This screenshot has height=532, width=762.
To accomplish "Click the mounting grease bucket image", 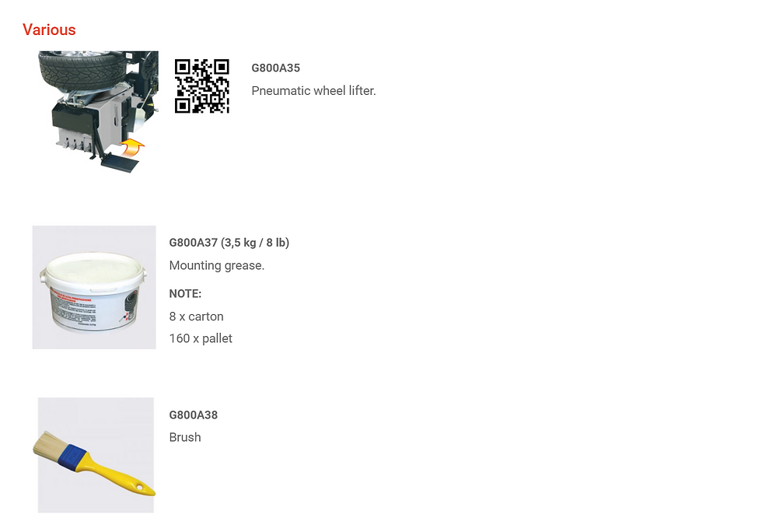I will tap(94, 287).
